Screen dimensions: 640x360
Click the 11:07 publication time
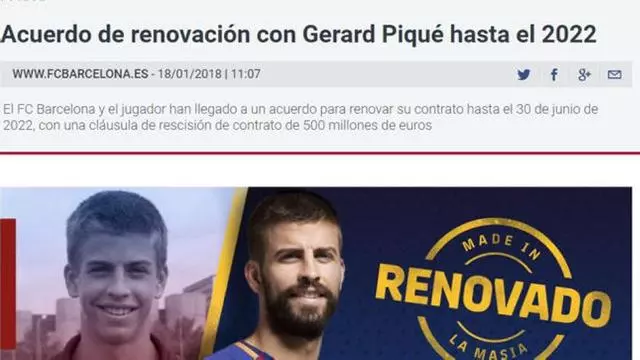pyautogui.click(x=246, y=74)
